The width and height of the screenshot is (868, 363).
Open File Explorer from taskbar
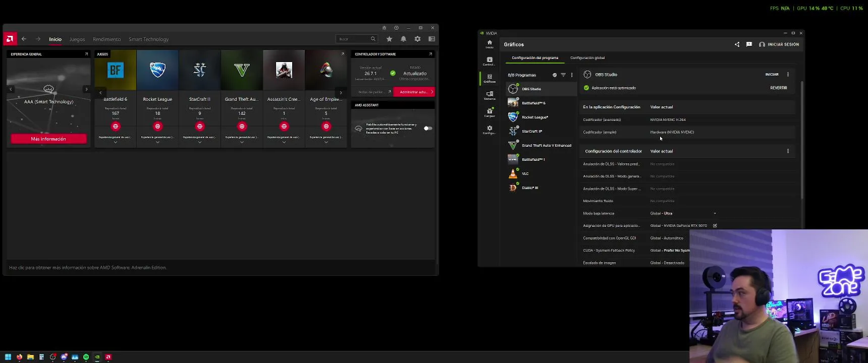click(x=30, y=357)
